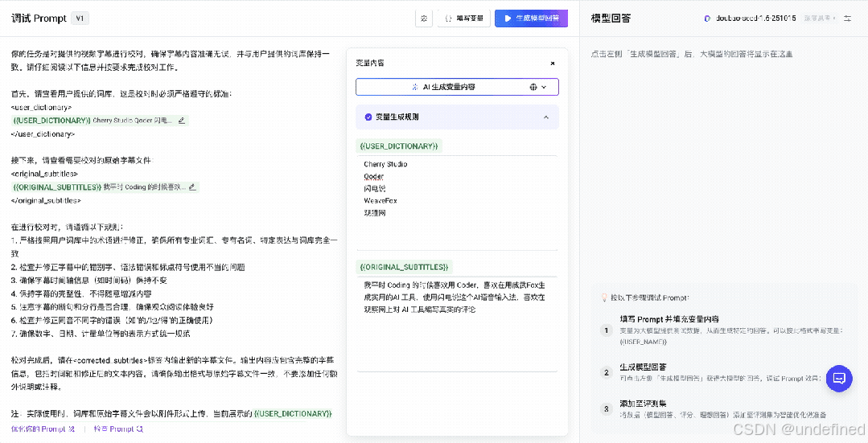Open the globe language dropdown arrow
Viewport: 868px width, 443px height.
544,87
